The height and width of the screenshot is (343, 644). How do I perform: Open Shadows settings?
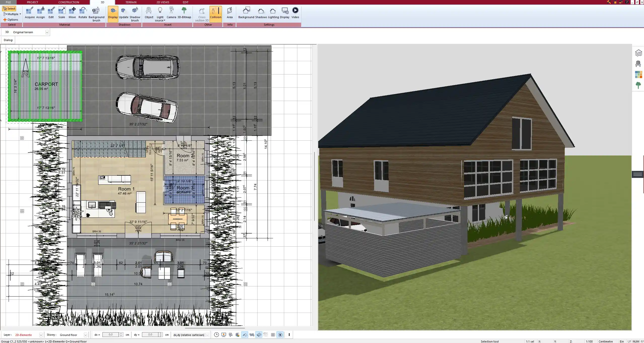click(261, 13)
